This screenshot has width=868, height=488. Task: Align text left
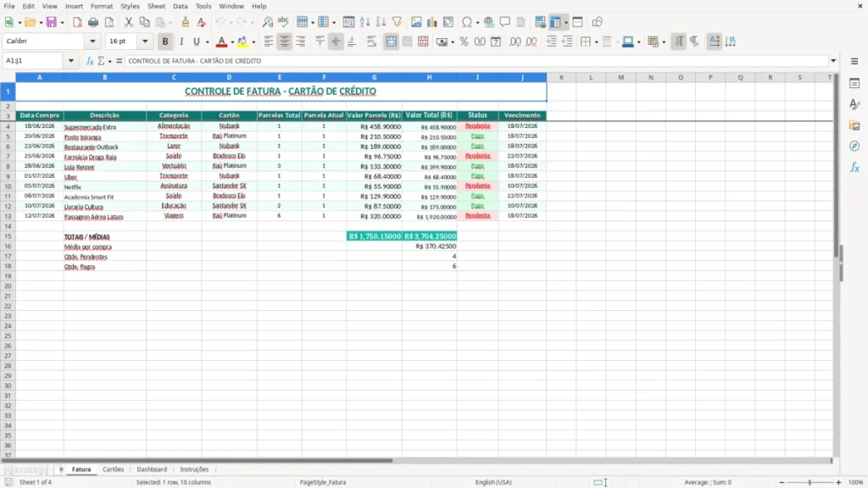269,42
